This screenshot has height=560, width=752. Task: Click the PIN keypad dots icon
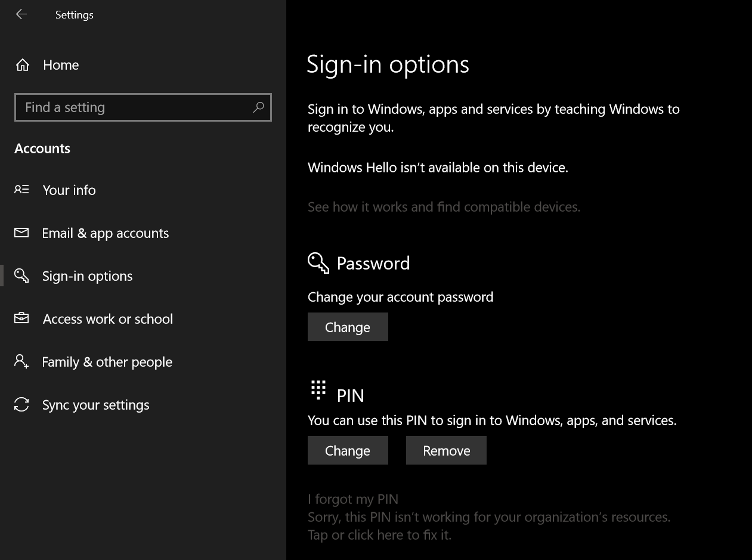point(318,389)
